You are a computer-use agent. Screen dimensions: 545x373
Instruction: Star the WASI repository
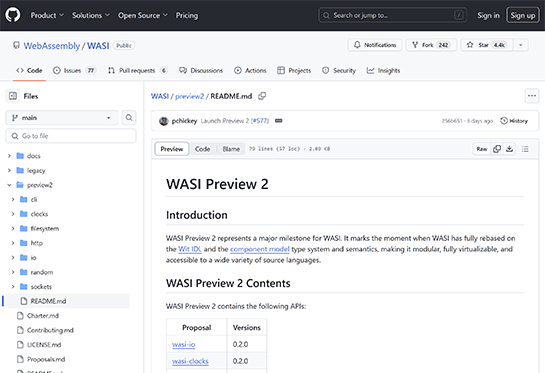(487, 45)
